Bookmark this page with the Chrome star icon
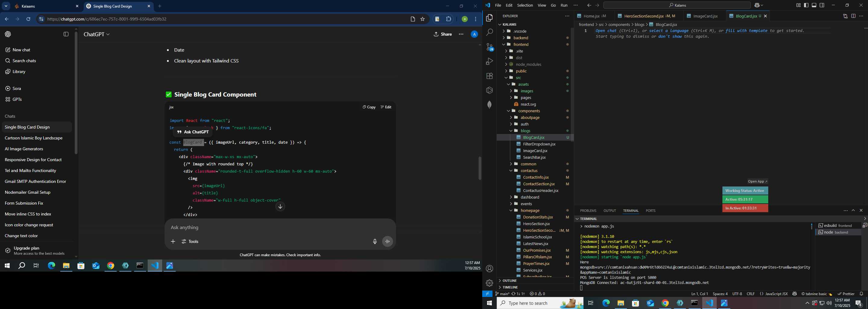The image size is (868, 309). click(x=423, y=19)
